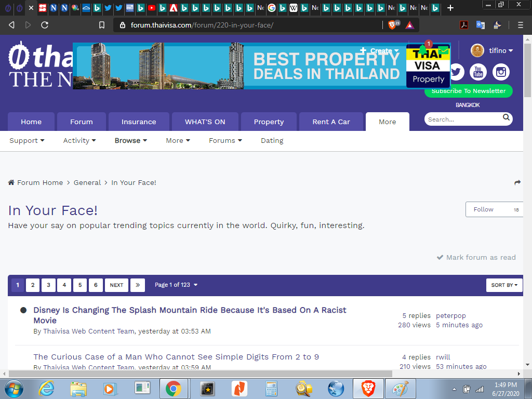
Task: Open the Dating link
Action: coord(272,140)
